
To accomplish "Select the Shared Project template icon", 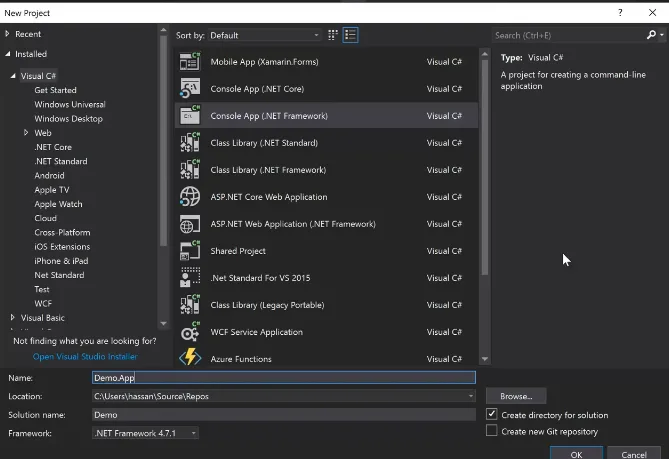I will click(x=190, y=250).
